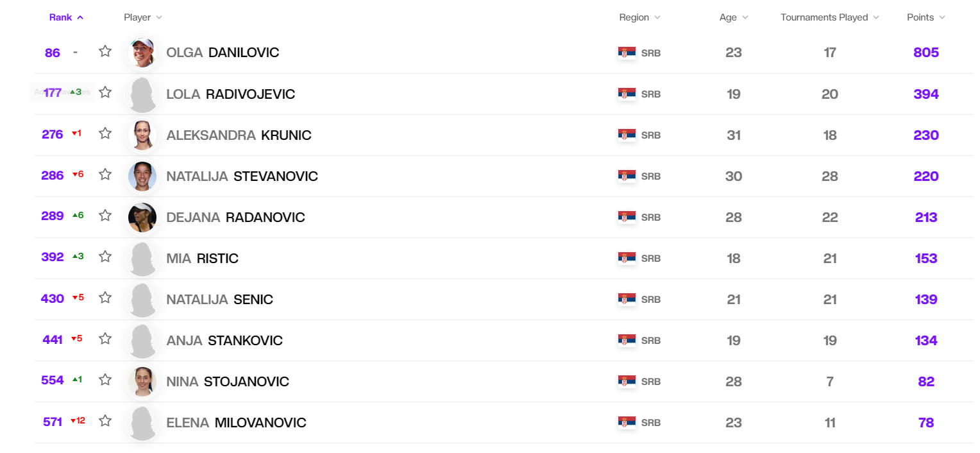The height and width of the screenshot is (453, 980).
Task: Click the Serbian flag in Elena Milovanovic's row
Action: [627, 422]
